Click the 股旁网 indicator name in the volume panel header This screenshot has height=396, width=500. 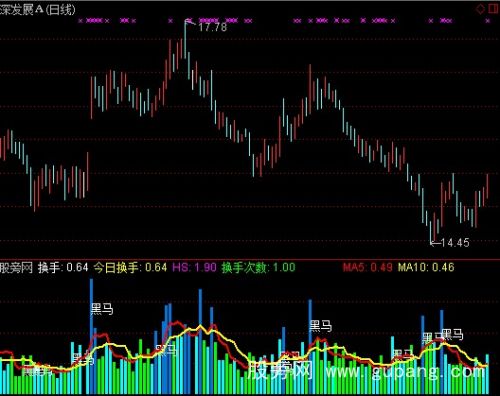16,267
